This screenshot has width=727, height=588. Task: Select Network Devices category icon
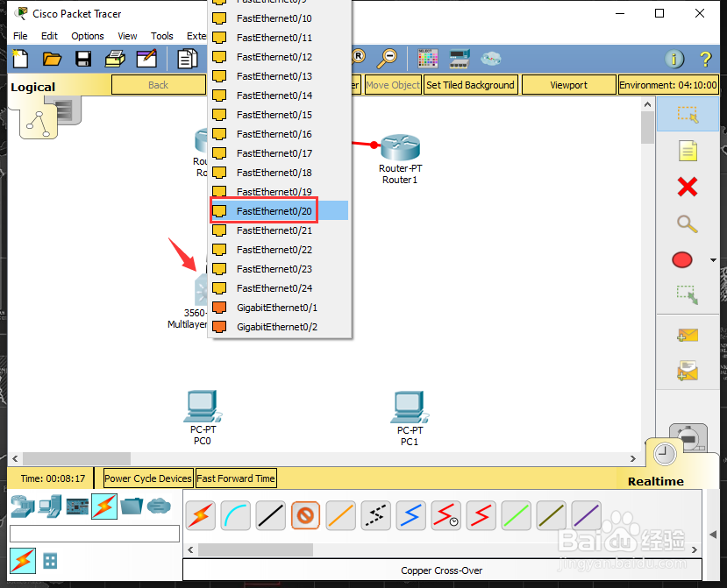23,507
